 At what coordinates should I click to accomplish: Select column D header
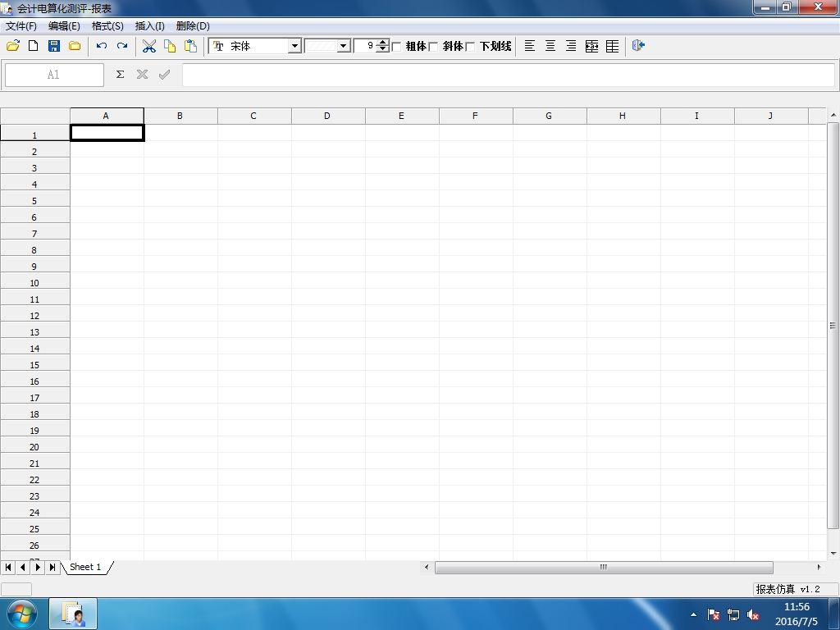(328, 116)
